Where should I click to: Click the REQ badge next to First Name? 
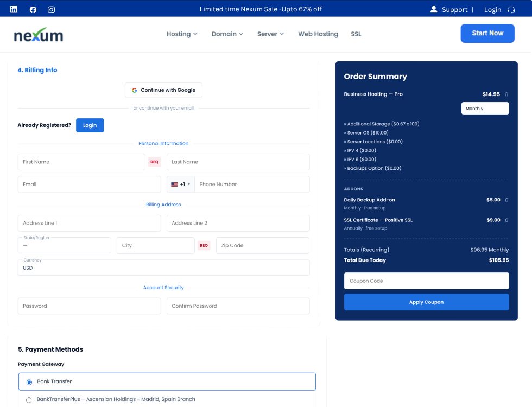click(154, 162)
